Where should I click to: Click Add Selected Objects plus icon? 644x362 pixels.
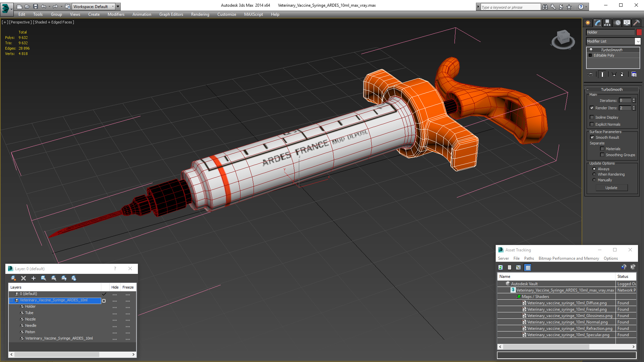34,278
